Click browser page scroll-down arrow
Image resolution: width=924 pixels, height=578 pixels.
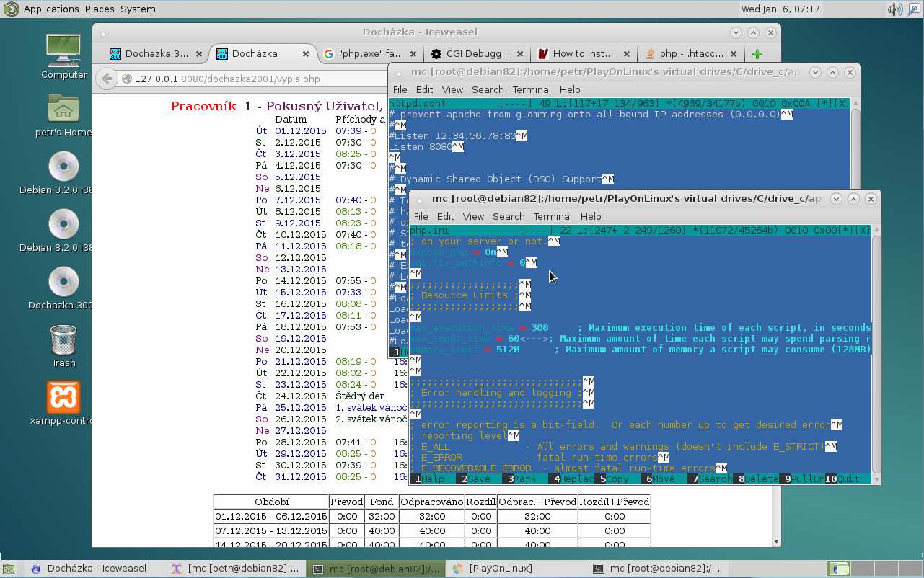(775, 541)
